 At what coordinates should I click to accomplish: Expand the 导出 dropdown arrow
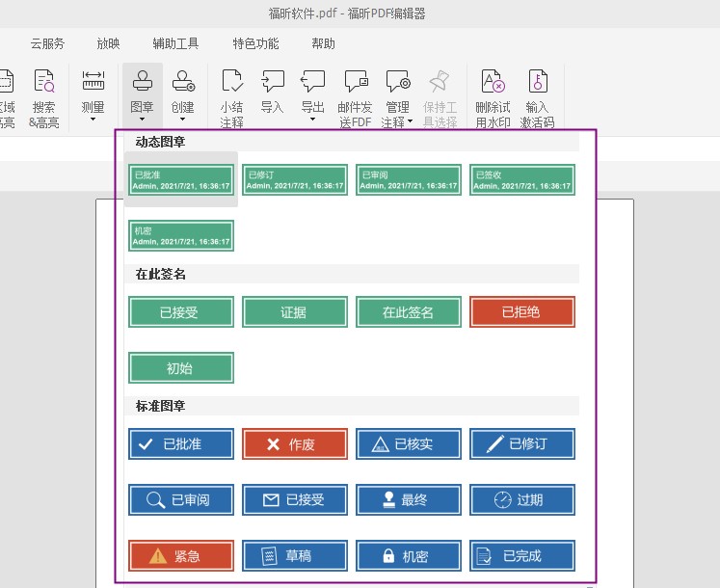click(312, 120)
